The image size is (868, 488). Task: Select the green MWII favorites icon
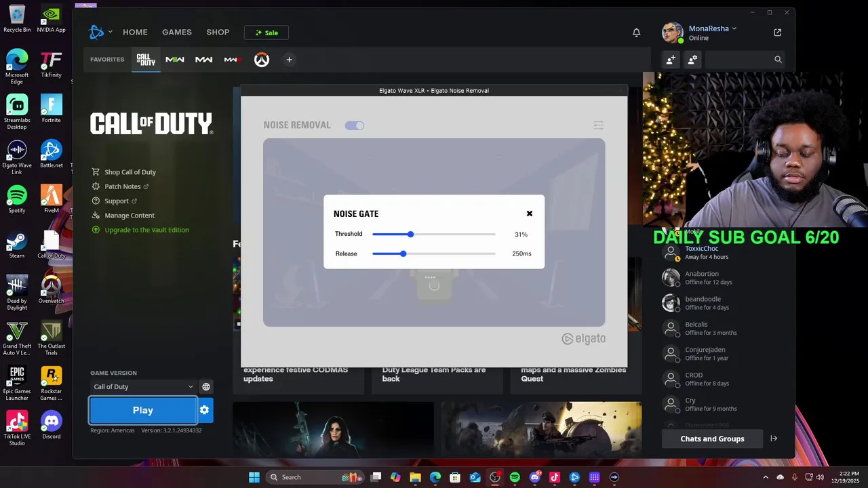[175, 60]
